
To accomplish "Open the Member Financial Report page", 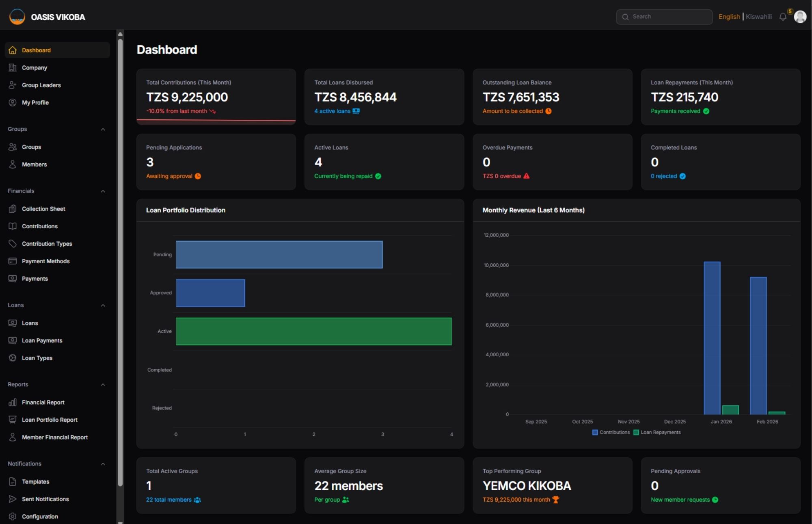I will [x=55, y=437].
